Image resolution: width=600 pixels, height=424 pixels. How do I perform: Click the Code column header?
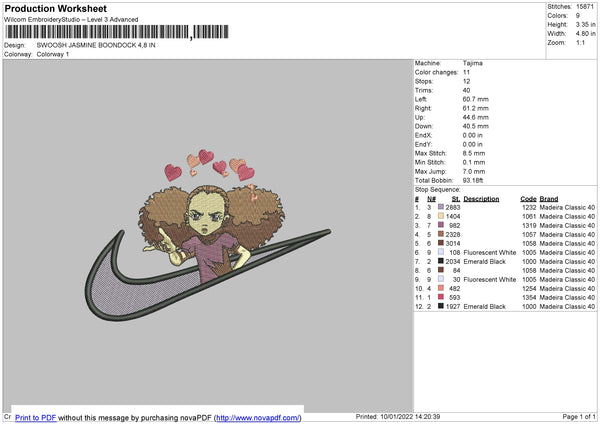[x=528, y=199]
